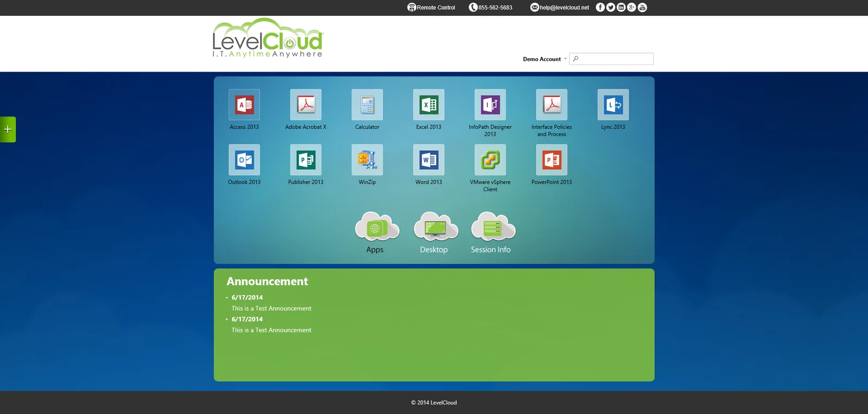
Task: Open the Twitter social icon
Action: (611, 7)
